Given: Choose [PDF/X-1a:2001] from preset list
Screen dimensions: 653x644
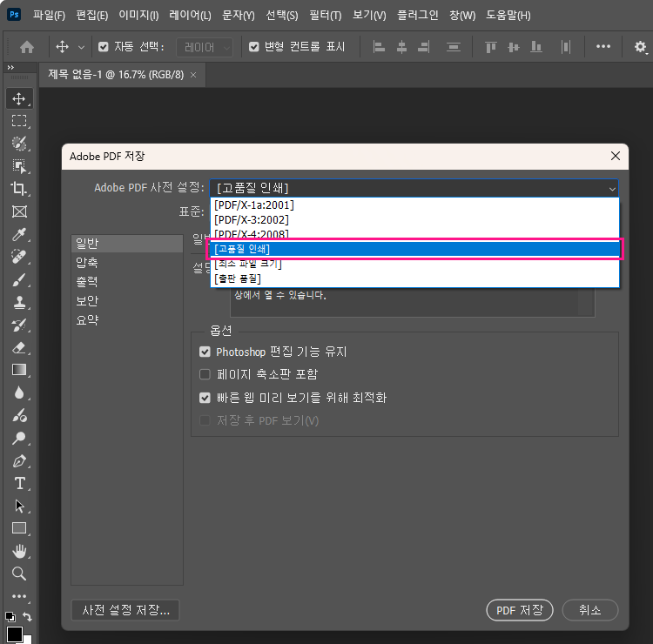Looking at the screenshot, I should tap(254, 205).
